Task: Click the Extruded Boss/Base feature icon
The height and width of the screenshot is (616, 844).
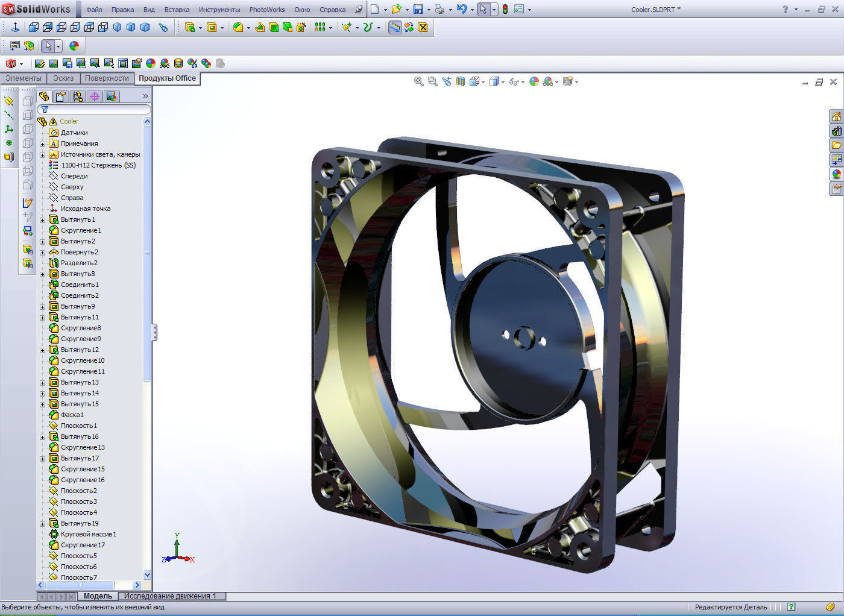Action: pos(190,27)
